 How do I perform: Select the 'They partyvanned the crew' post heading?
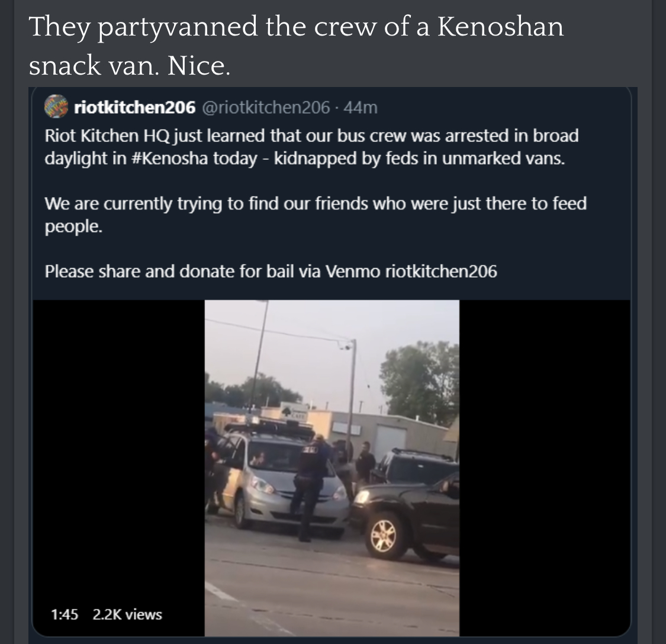coord(296,46)
